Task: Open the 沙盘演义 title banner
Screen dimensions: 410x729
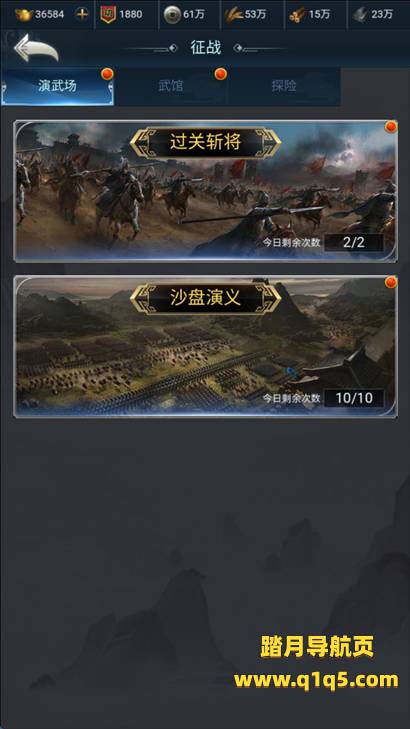Action: click(x=205, y=298)
